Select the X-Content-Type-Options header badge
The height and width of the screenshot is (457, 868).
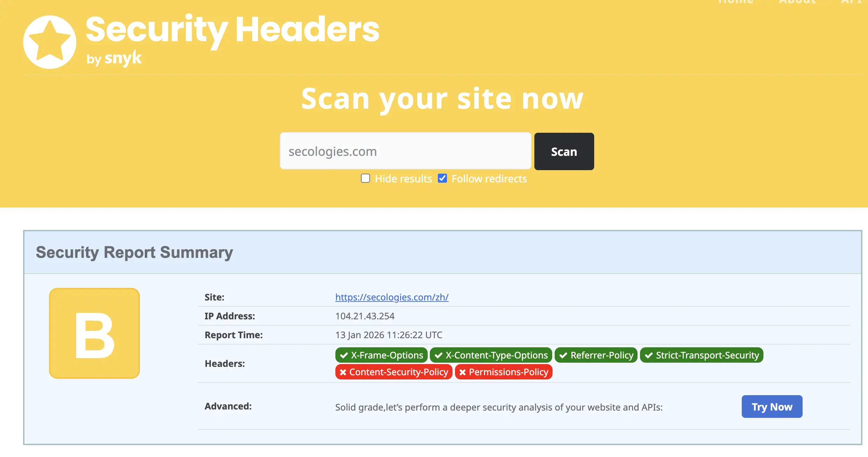click(491, 355)
